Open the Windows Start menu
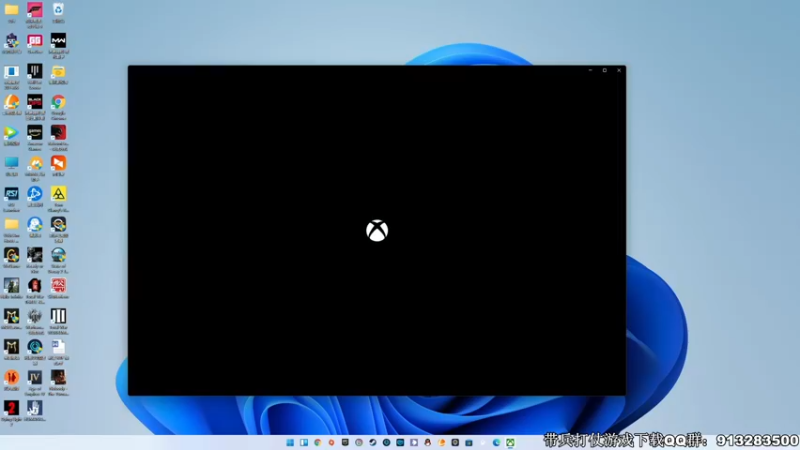The width and height of the screenshot is (800, 450). pos(290,442)
